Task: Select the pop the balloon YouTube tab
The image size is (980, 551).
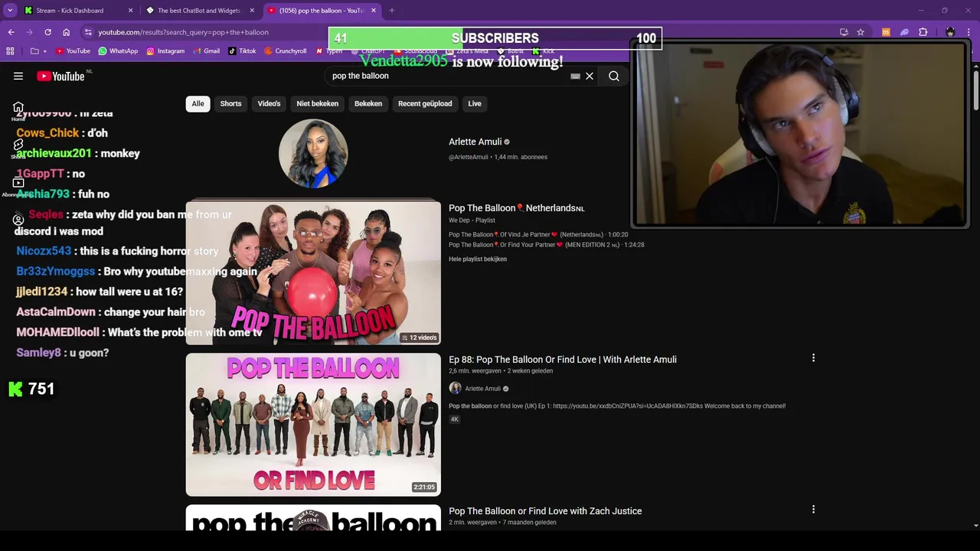Action: [322, 11]
